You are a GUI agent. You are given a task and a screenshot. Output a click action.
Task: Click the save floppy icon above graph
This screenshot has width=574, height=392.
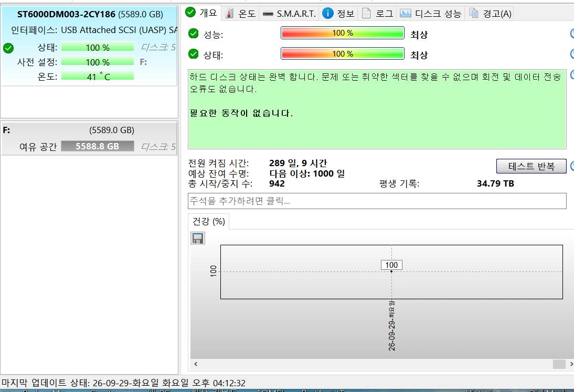pos(198,238)
